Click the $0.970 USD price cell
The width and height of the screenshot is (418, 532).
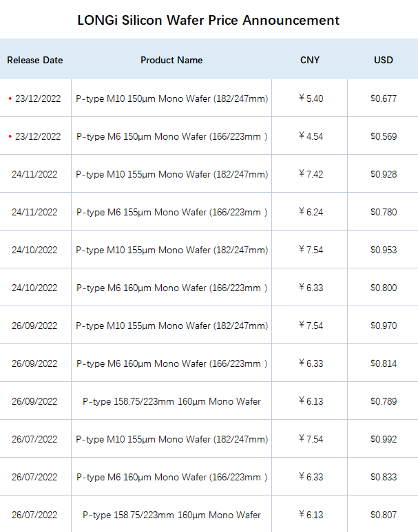(x=384, y=326)
